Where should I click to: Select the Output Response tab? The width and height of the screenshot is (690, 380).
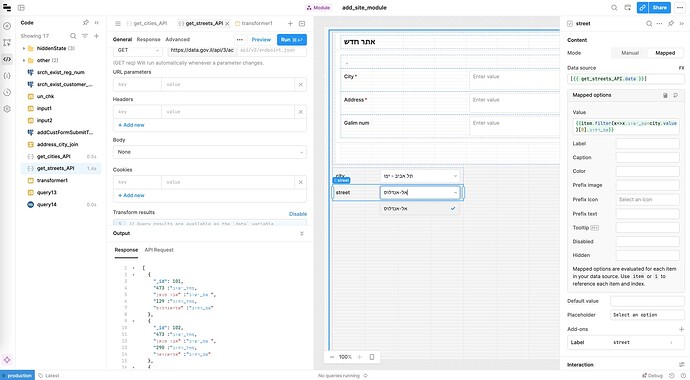pyautogui.click(x=126, y=250)
